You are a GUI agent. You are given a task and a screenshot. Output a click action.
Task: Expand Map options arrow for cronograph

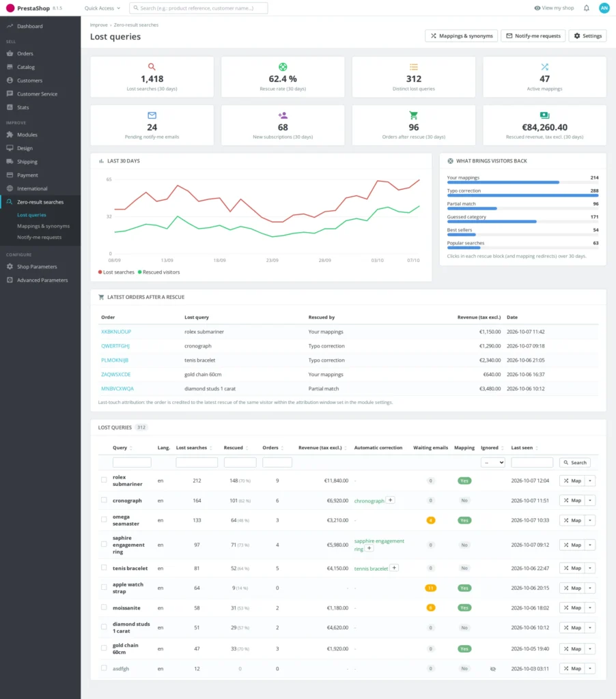[x=590, y=500]
